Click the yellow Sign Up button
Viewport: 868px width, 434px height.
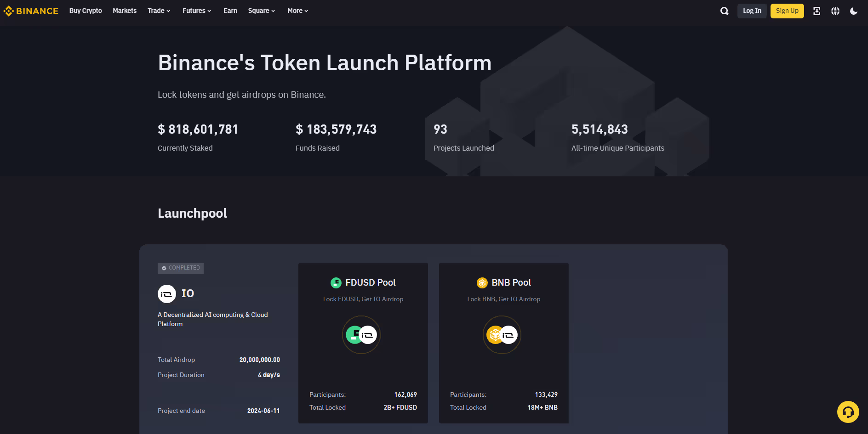coord(787,11)
